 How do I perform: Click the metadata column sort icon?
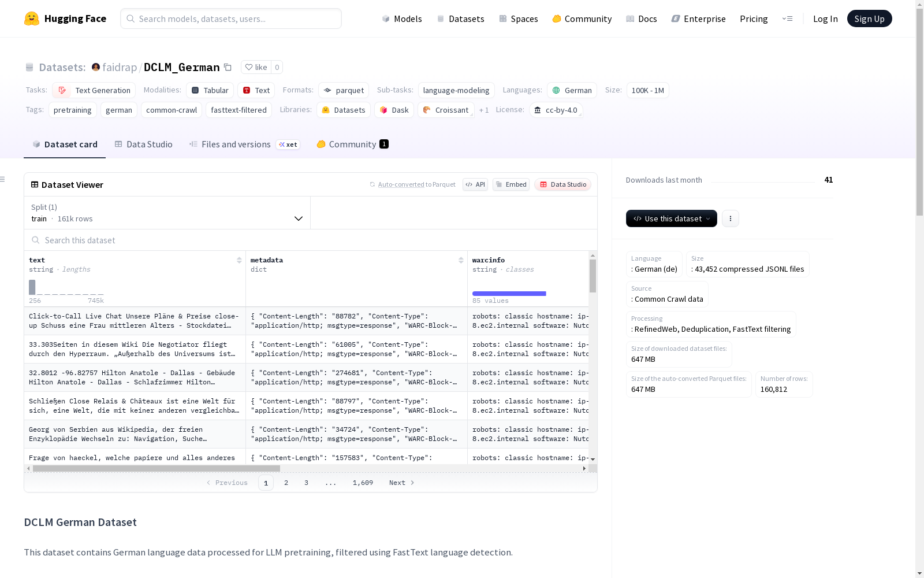click(461, 260)
